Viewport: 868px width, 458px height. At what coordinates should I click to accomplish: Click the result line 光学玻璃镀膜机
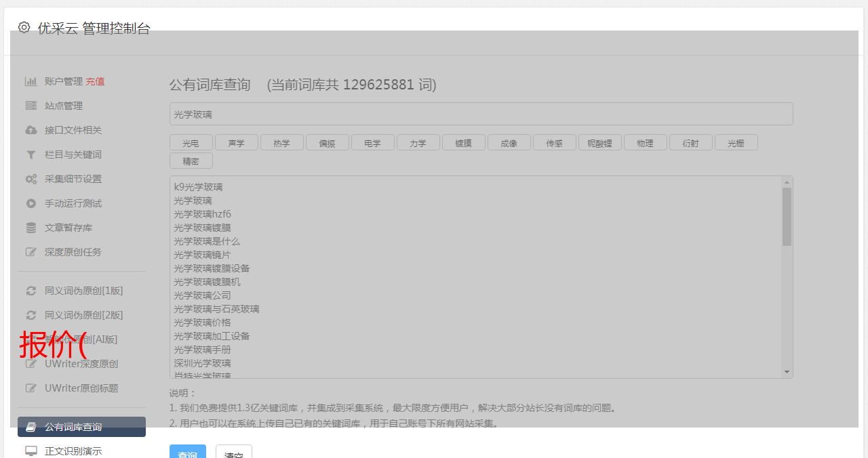[x=207, y=282]
